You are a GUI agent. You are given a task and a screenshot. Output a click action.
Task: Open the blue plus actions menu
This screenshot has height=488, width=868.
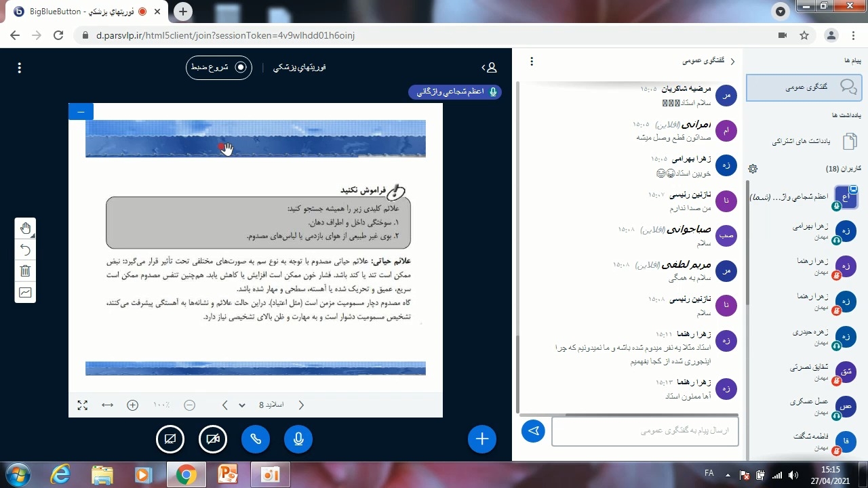(482, 439)
